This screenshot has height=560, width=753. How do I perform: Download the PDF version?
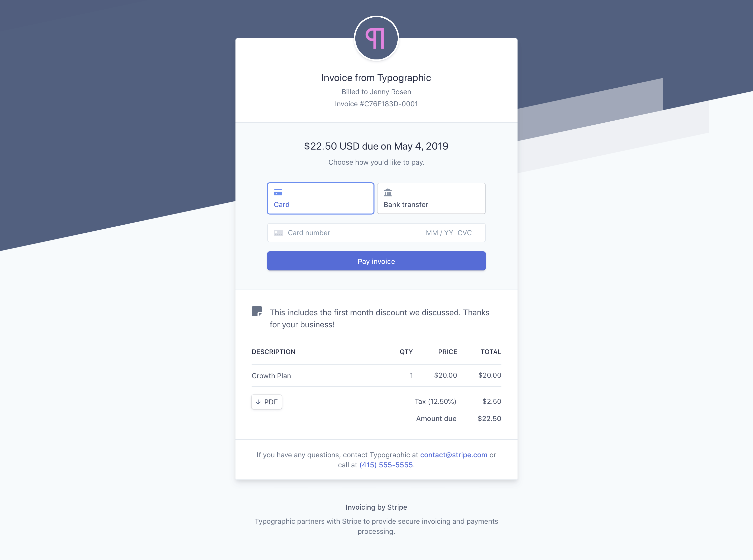pyautogui.click(x=265, y=402)
